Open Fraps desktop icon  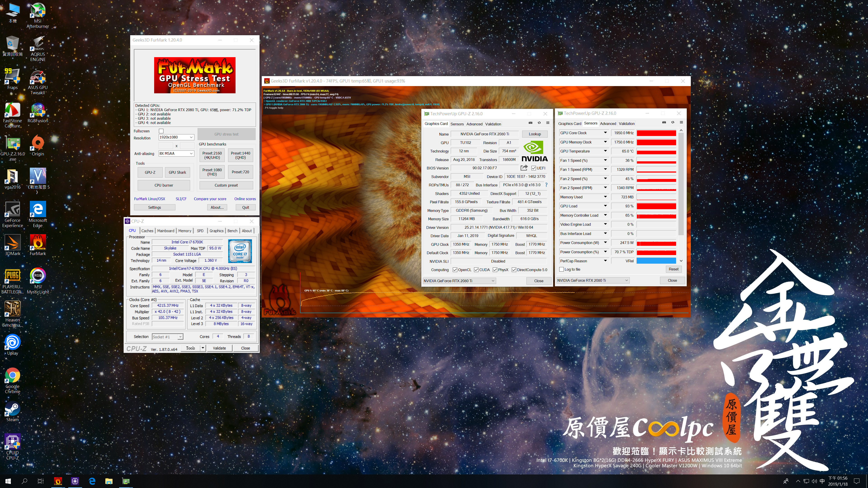12,79
